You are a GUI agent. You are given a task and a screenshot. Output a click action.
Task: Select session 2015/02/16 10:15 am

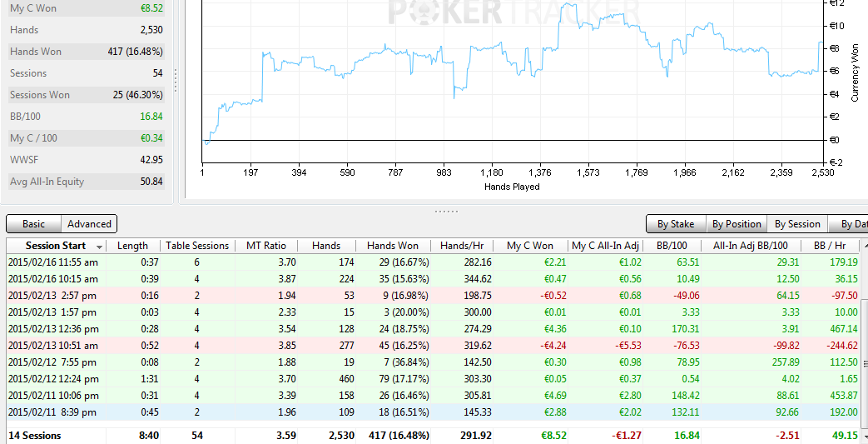433,279
